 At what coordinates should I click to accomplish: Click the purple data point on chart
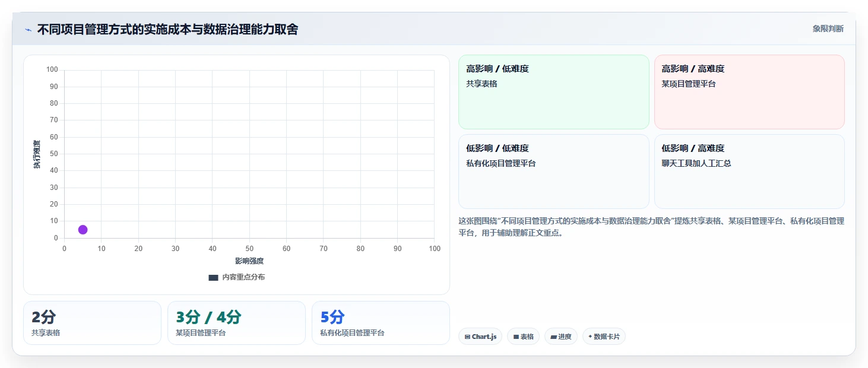[83, 230]
